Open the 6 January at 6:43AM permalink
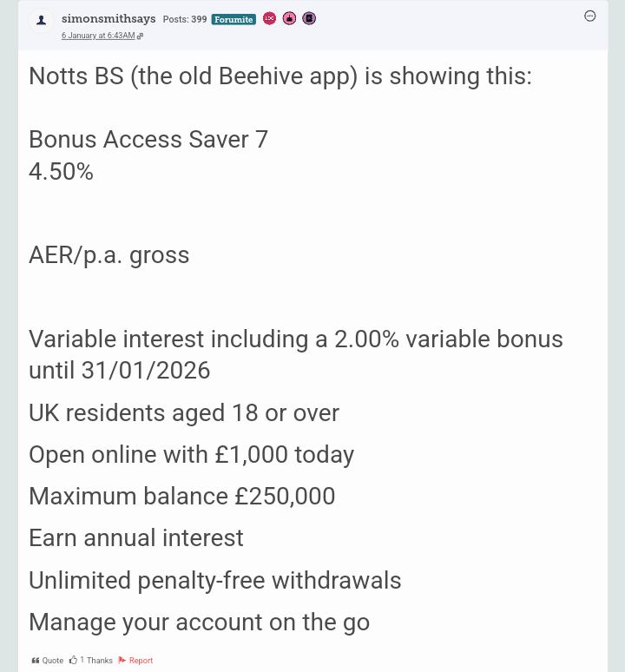This screenshot has width=625, height=672. pos(98,36)
